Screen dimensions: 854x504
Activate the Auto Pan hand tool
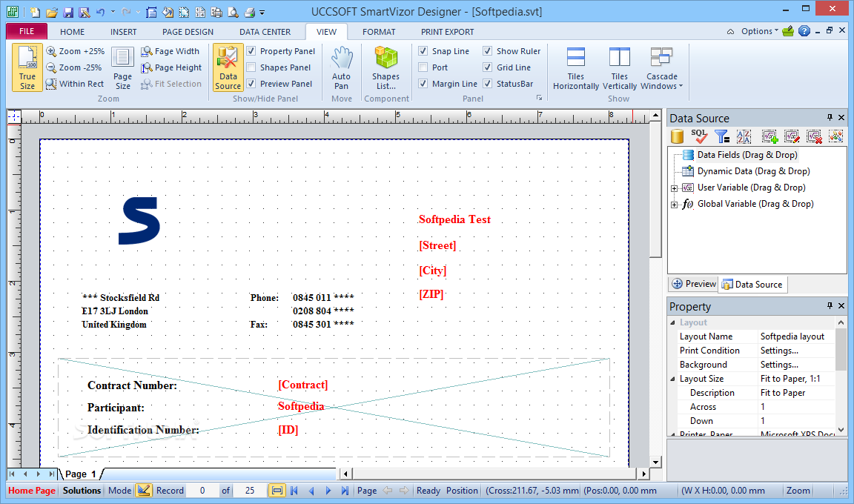coord(342,67)
